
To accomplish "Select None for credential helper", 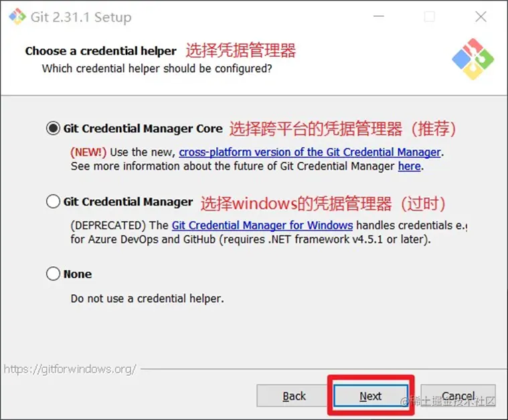I will tap(53, 274).
